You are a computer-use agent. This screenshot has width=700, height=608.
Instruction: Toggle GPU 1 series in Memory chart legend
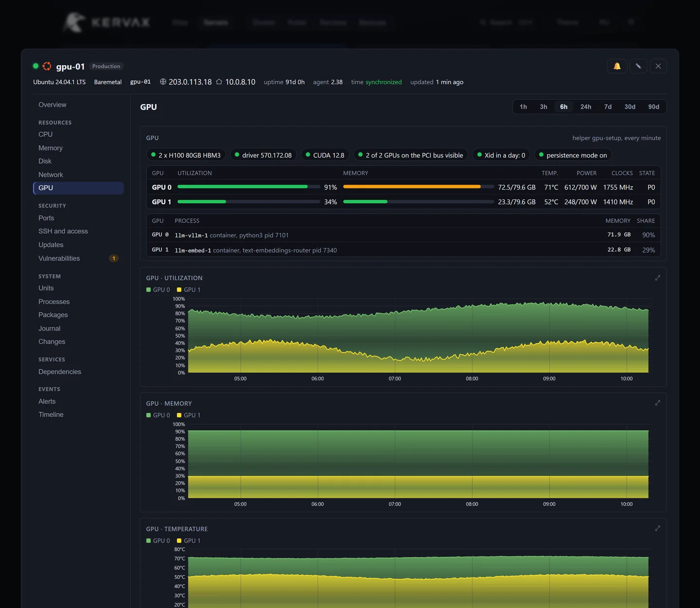tap(189, 415)
